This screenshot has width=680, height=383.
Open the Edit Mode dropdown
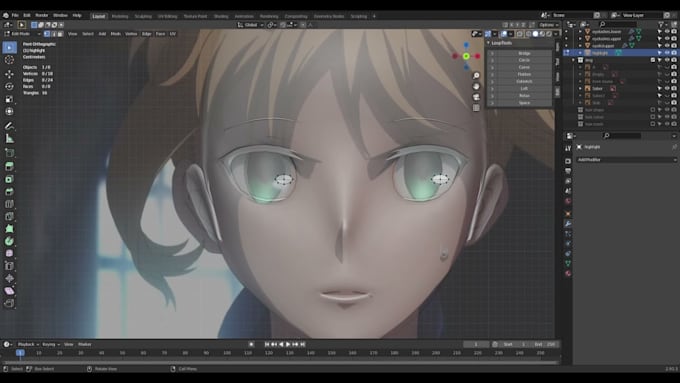click(x=22, y=34)
